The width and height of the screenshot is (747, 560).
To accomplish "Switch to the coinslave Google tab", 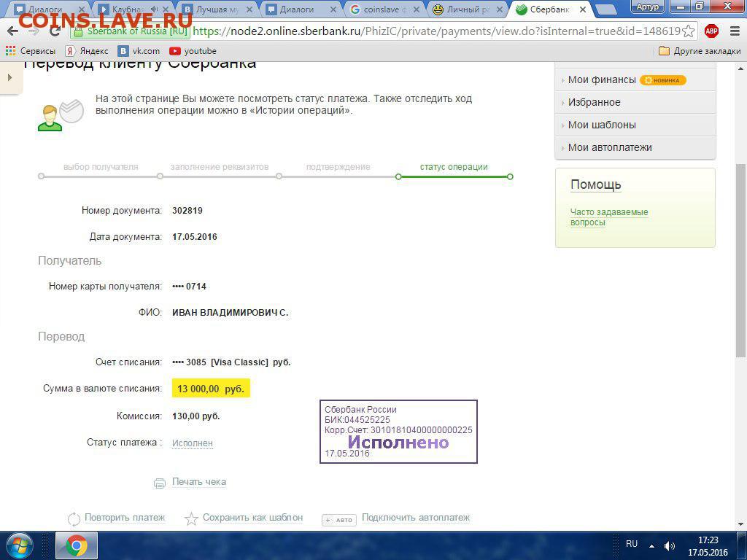I will (x=385, y=9).
